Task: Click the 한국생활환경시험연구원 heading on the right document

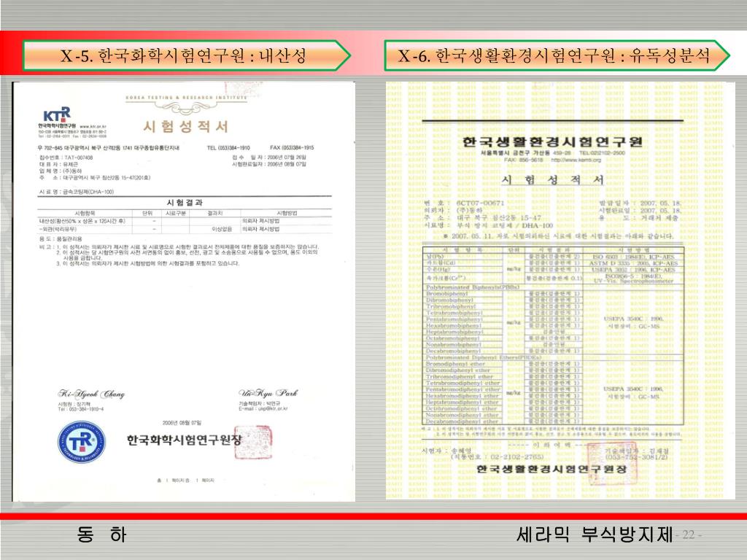Action: pos(552,141)
